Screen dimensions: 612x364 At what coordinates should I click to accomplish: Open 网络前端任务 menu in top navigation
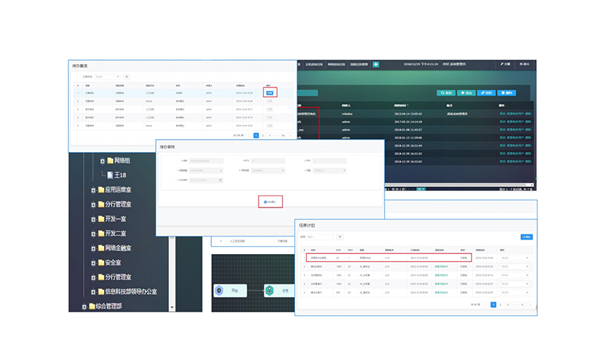[x=337, y=65]
